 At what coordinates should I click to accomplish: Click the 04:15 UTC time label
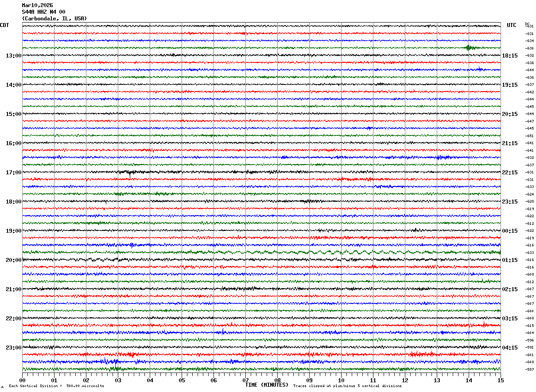coord(510,348)
